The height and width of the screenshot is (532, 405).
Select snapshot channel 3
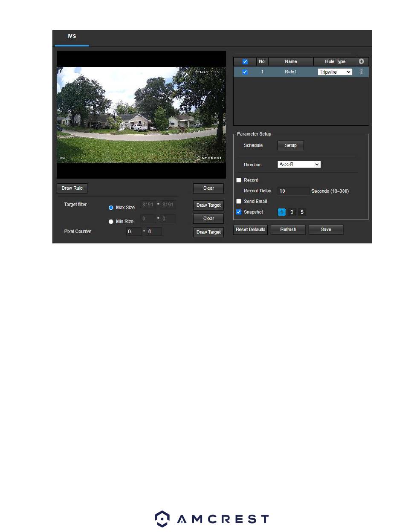[292, 212]
